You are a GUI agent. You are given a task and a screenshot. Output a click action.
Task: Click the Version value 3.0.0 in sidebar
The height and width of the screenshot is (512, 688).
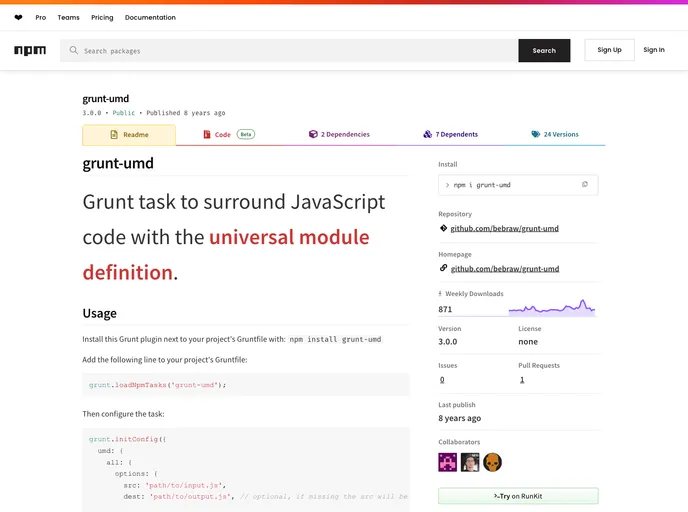pos(448,342)
